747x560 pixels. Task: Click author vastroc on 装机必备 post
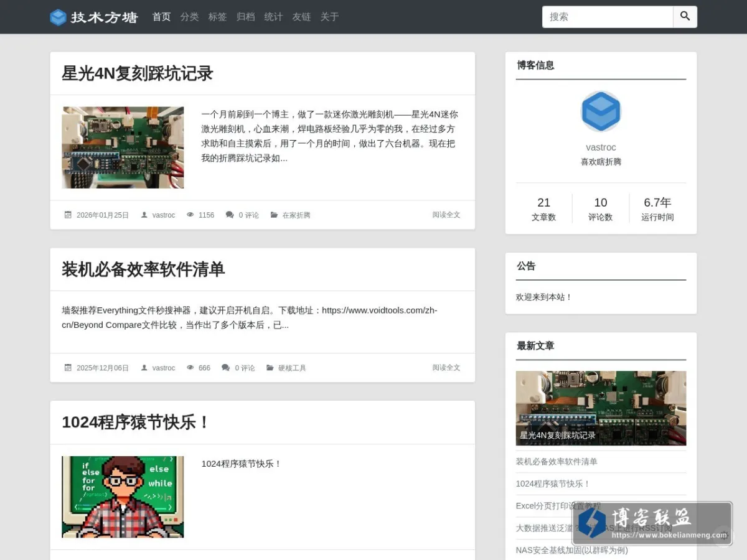[x=164, y=368]
